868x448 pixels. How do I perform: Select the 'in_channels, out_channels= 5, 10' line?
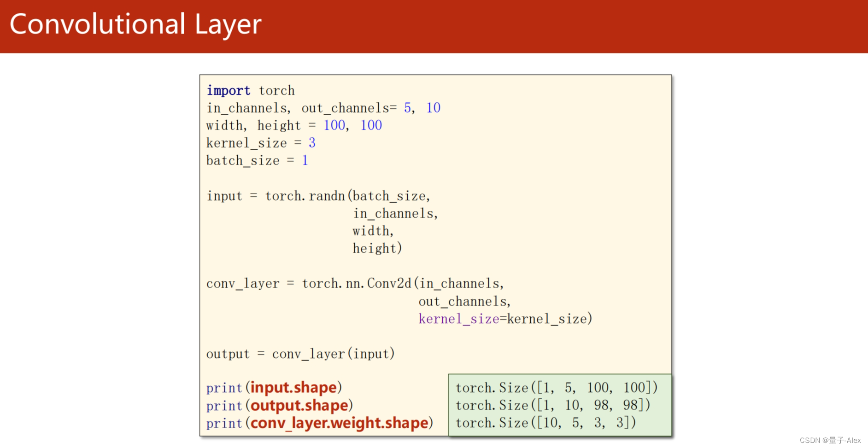tap(323, 108)
